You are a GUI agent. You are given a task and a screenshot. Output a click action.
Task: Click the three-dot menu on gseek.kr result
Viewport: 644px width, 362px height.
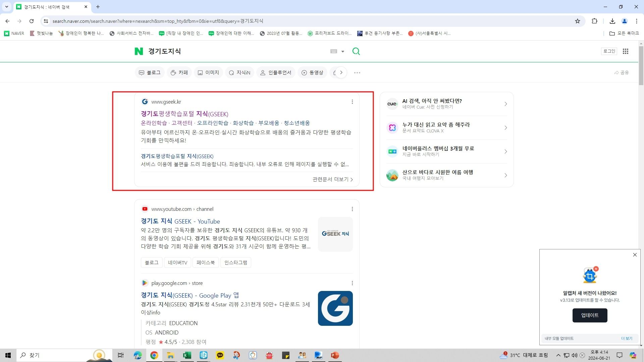(352, 102)
